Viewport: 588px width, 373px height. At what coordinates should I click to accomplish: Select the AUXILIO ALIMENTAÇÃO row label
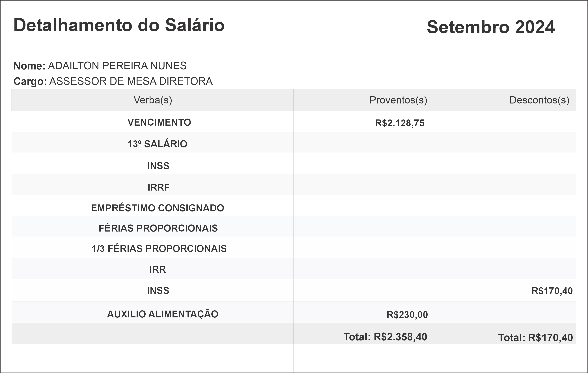163,314
